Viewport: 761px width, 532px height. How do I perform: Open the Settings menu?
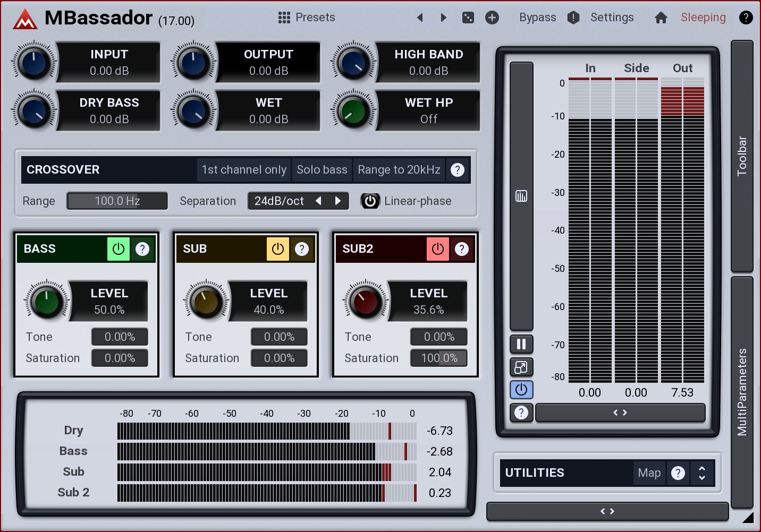[612, 18]
